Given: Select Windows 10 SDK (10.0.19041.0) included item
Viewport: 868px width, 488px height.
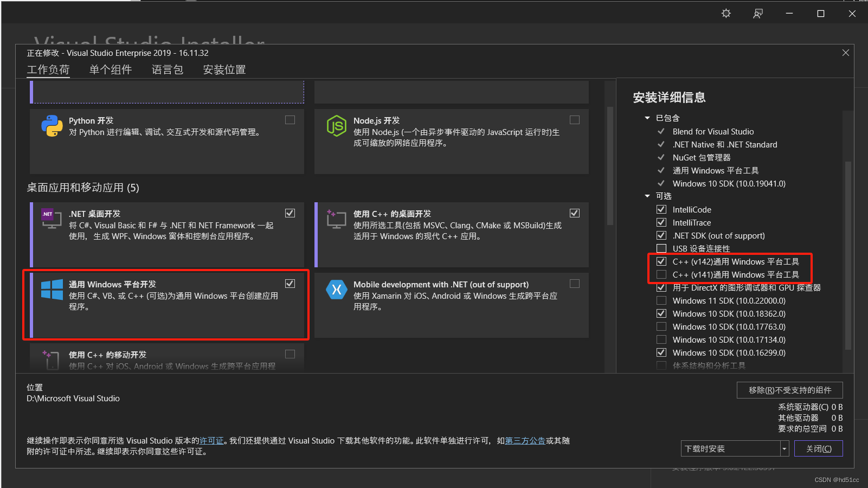Looking at the screenshot, I should point(729,183).
